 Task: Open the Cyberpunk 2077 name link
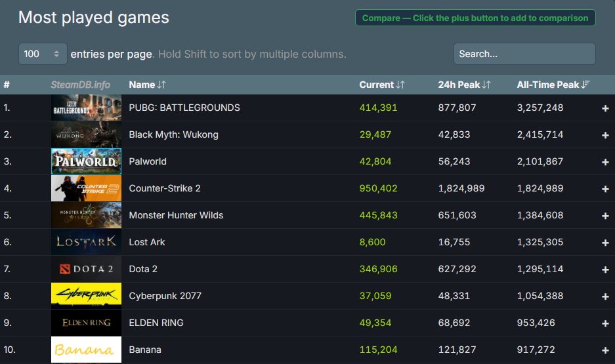tap(165, 296)
